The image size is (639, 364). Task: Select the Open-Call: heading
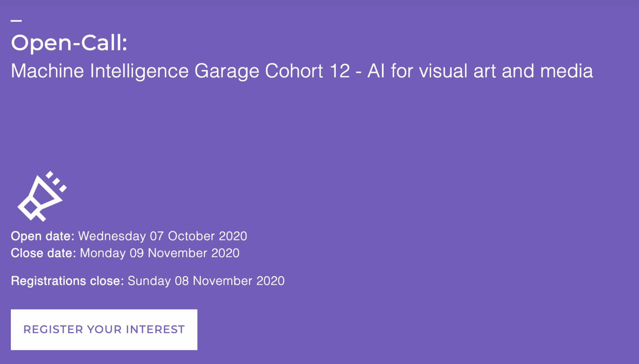(x=69, y=43)
